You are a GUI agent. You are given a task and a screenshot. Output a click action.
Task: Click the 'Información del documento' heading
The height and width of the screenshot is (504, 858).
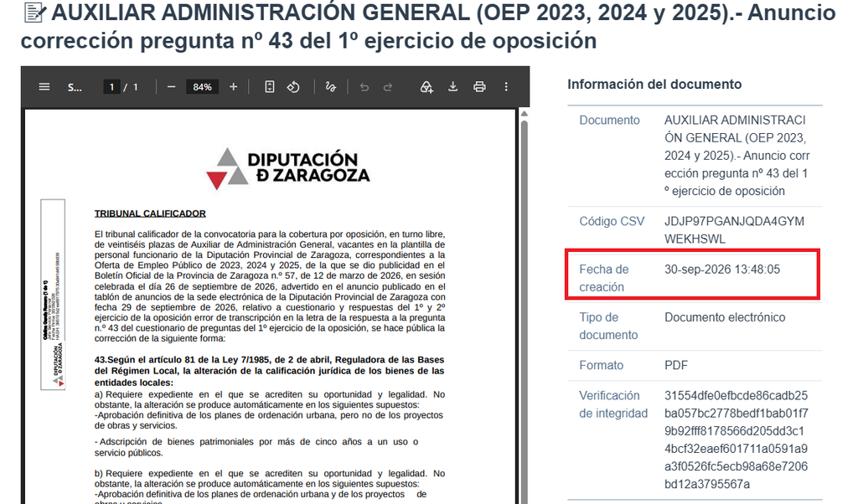(x=654, y=85)
